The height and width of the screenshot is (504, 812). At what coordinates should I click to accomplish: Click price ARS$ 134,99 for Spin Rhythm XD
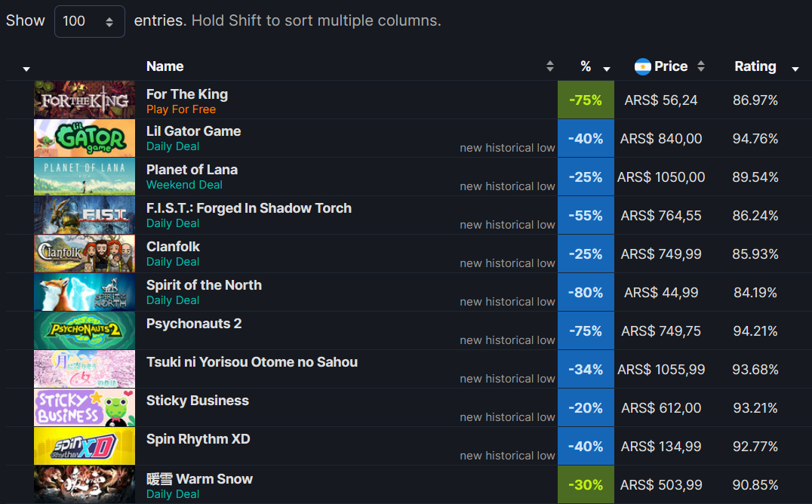[661, 447]
